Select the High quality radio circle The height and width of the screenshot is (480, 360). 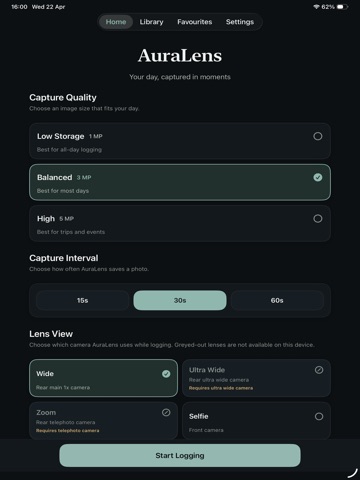[x=318, y=219]
